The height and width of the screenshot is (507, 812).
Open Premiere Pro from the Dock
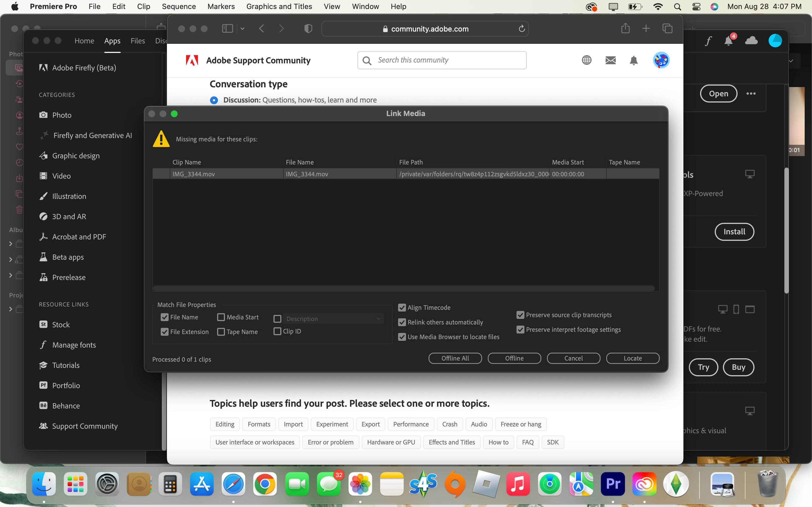[x=613, y=484]
